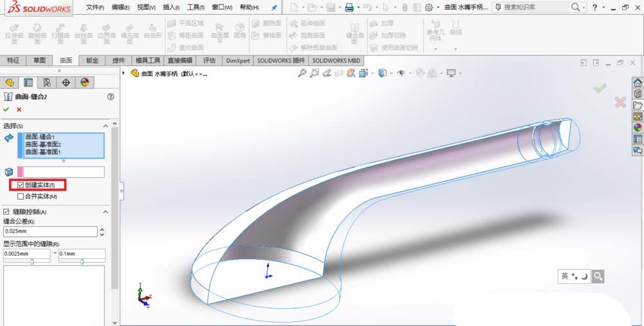Viewport: 644px width, 326px height.
Task: Open the Help dropdown arrow
Action: [x=603, y=7]
